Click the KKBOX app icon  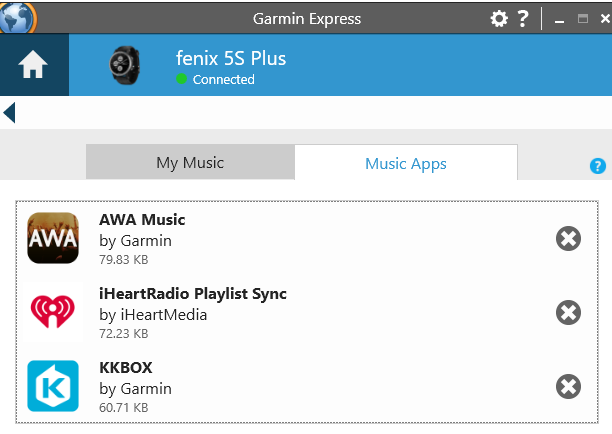[x=53, y=387]
